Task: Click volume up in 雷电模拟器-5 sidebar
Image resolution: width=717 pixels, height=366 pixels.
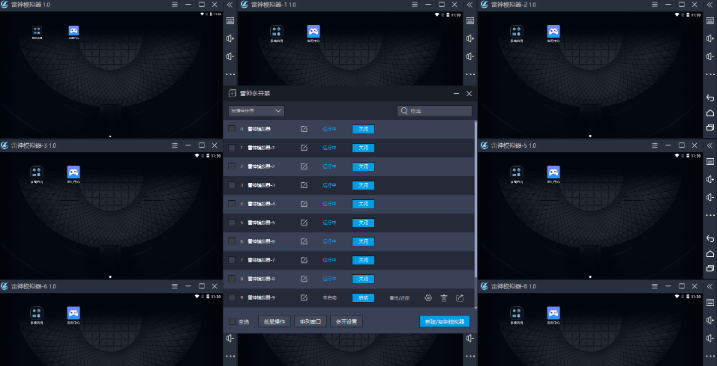Action: 710,179
